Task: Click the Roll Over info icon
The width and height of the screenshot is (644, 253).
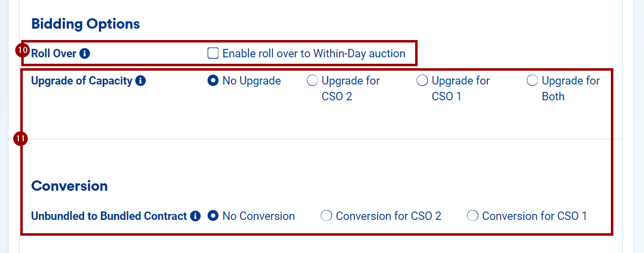Action: tap(85, 53)
